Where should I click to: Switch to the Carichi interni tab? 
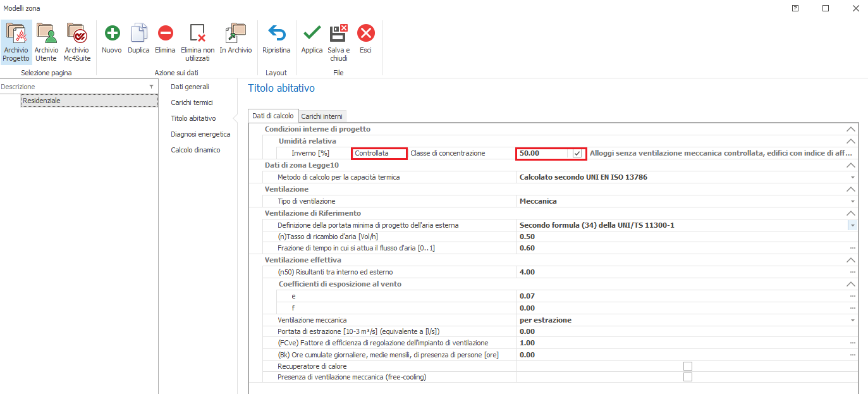click(x=323, y=116)
